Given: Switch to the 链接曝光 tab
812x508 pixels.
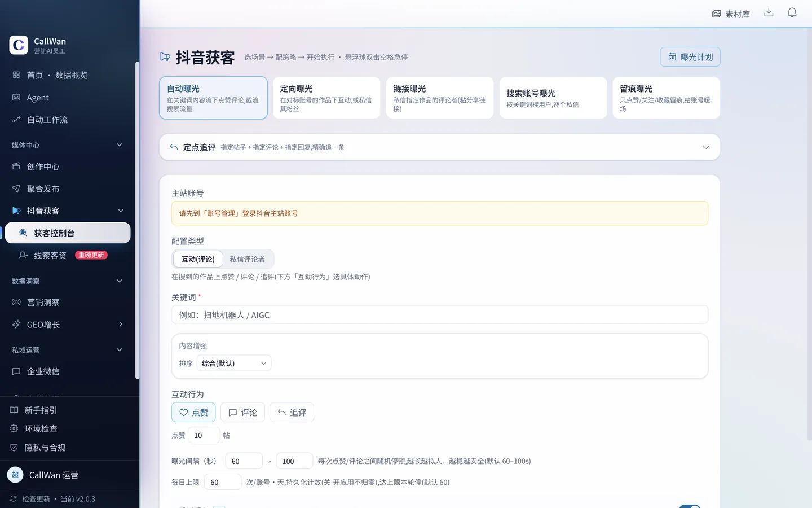Looking at the screenshot, I should tap(440, 98).
